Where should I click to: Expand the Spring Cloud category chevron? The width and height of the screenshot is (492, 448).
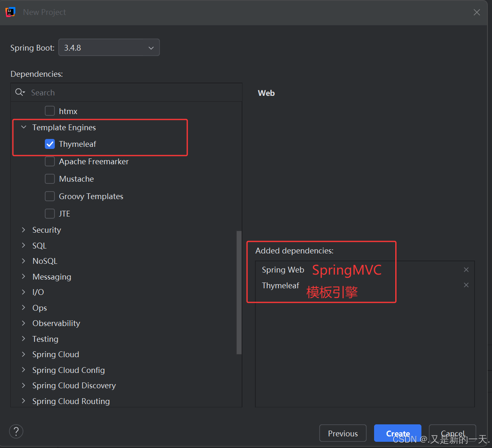point(24,354)
